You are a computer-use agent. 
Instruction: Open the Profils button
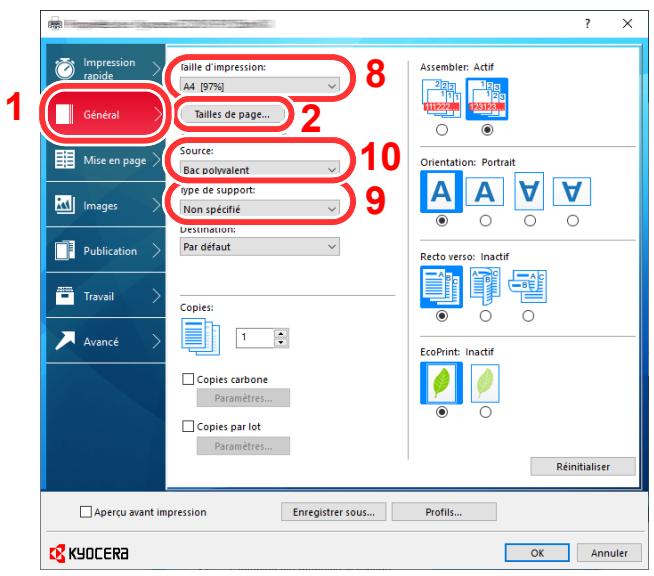(444, 512)
